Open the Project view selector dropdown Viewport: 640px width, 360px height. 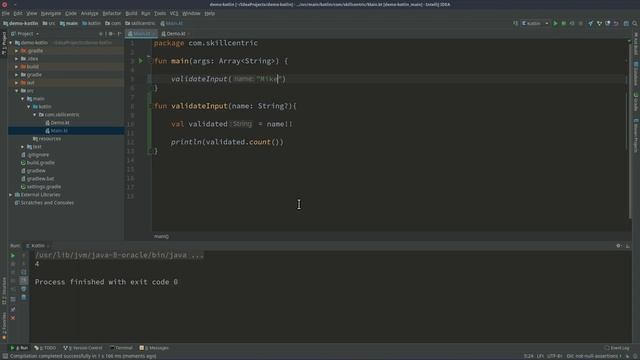pyautogui.click(x=25, y=34)
